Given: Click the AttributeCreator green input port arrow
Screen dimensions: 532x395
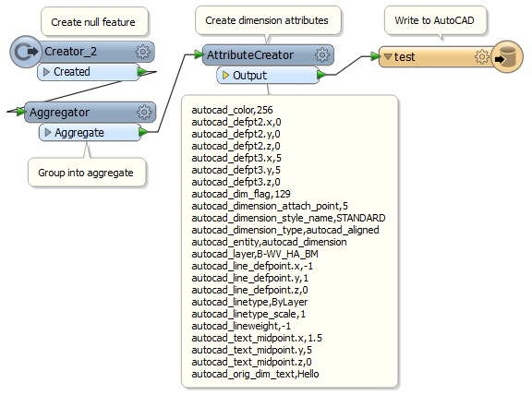Looking at the screenshot, I should pos(199,54).
